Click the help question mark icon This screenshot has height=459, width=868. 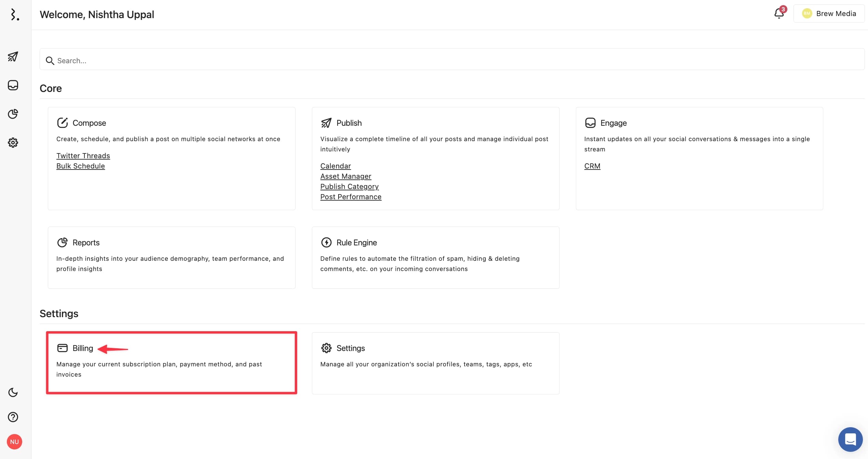pyautogui.click(x=14, y=417)
